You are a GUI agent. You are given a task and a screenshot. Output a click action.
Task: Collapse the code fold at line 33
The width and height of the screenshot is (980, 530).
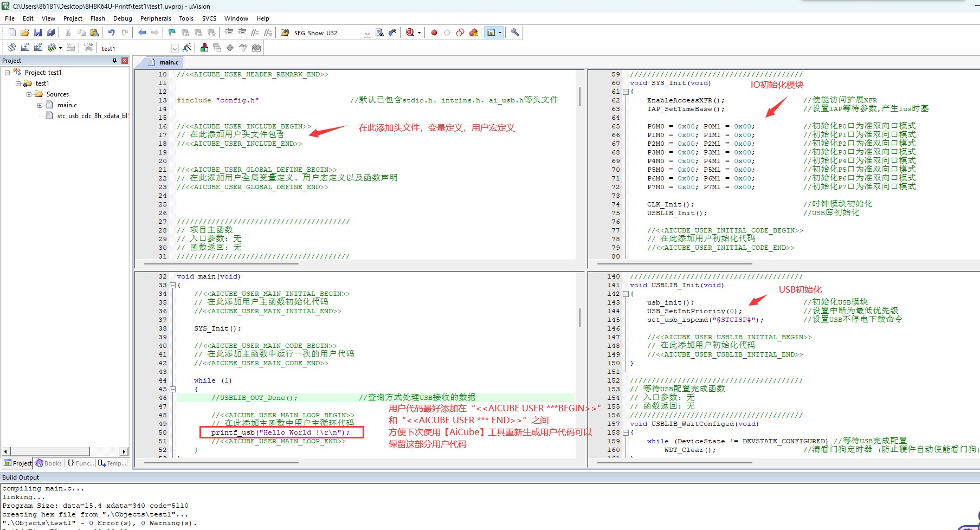pos(172,285)
